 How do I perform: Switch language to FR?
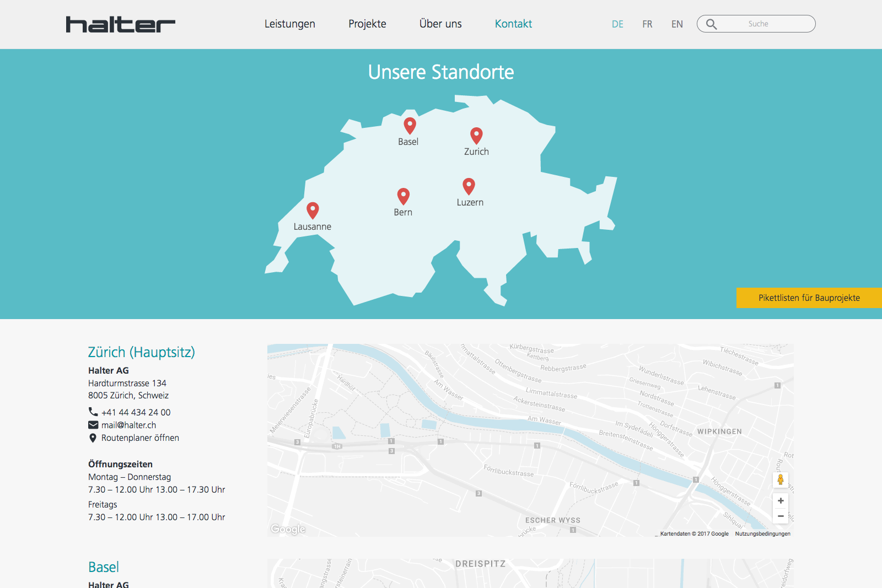pos(647,24)
